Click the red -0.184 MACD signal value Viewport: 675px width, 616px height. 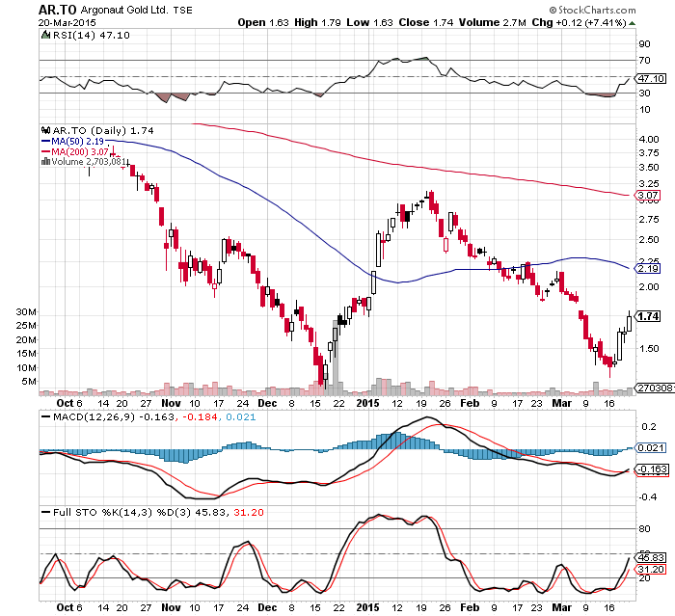[202, 417]
